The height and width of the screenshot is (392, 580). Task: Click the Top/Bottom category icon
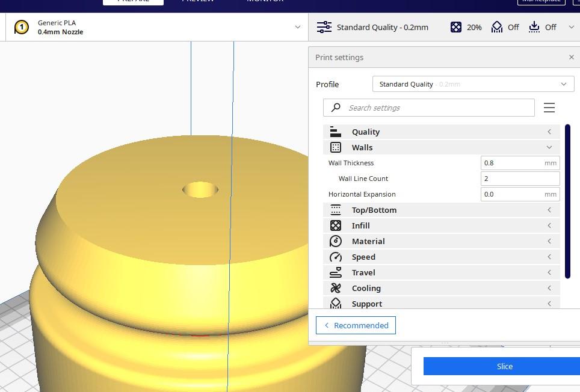coord(336,210)
